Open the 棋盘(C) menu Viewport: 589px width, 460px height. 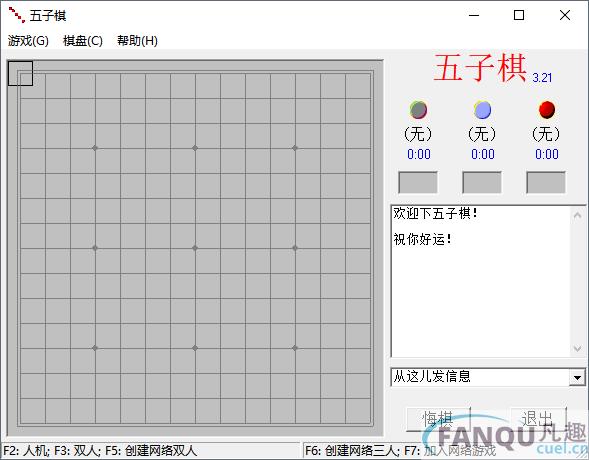83,41
